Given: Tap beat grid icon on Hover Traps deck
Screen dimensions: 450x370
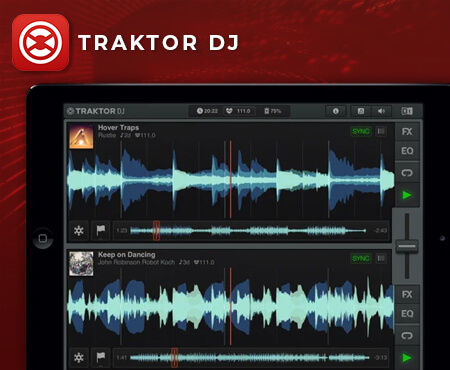Looking at the screenshot, I should pos(381,131).
